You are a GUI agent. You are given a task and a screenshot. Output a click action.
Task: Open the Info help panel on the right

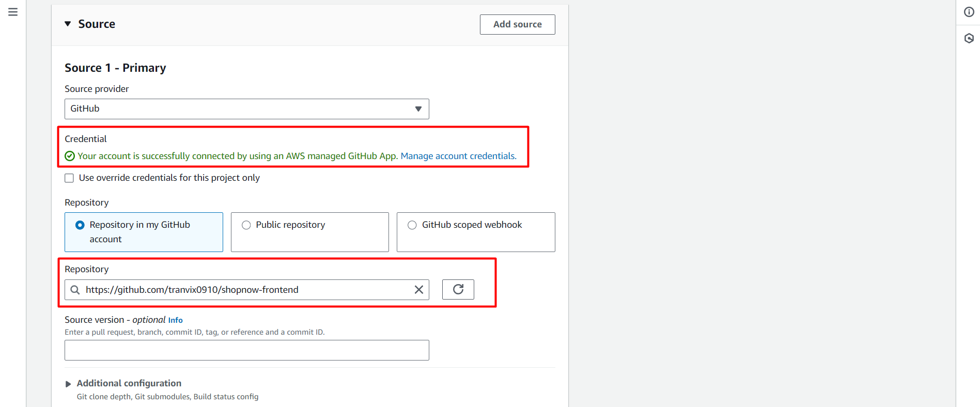coord(969,11)
